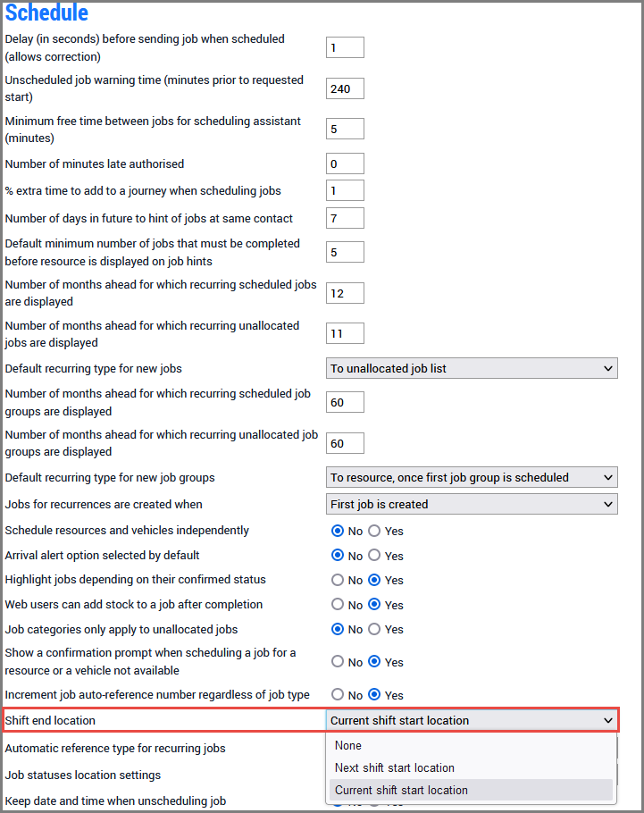Viewport: 644px width, 813px height.
Task: Select Yes for Schedule resources and vehicles independently
Action: [x=375, y=531]
